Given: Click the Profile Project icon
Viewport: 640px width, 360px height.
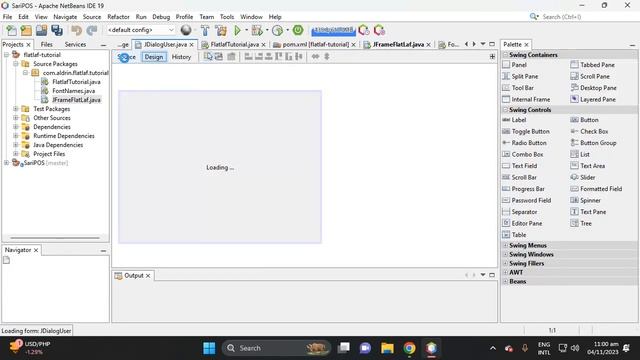Looking at the screenshot, I should [x=278, y=30].
